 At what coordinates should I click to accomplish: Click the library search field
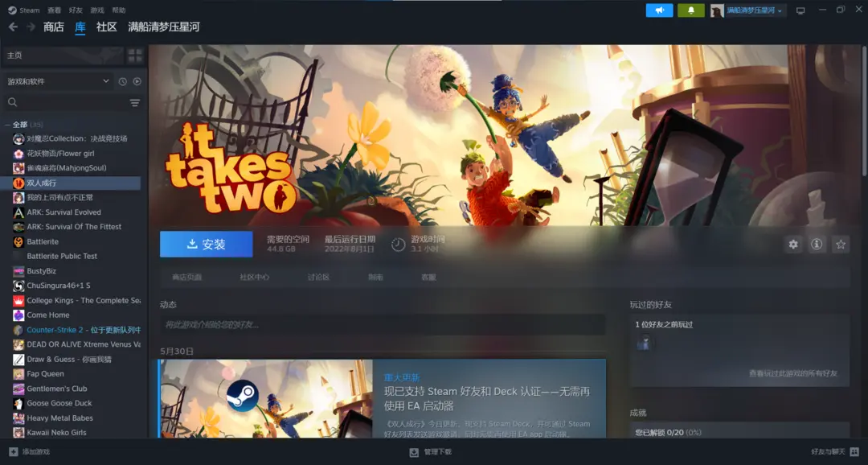(x=65, y=102)
